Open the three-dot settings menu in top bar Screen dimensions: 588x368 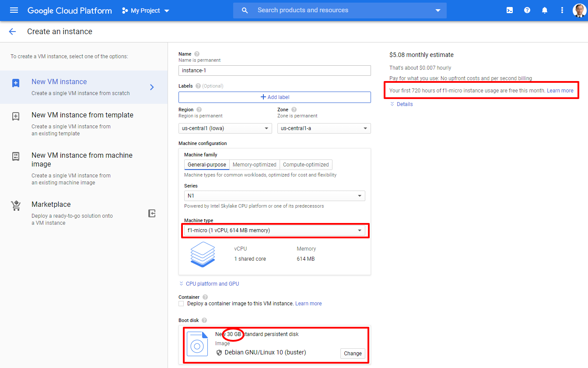(562, 10)
